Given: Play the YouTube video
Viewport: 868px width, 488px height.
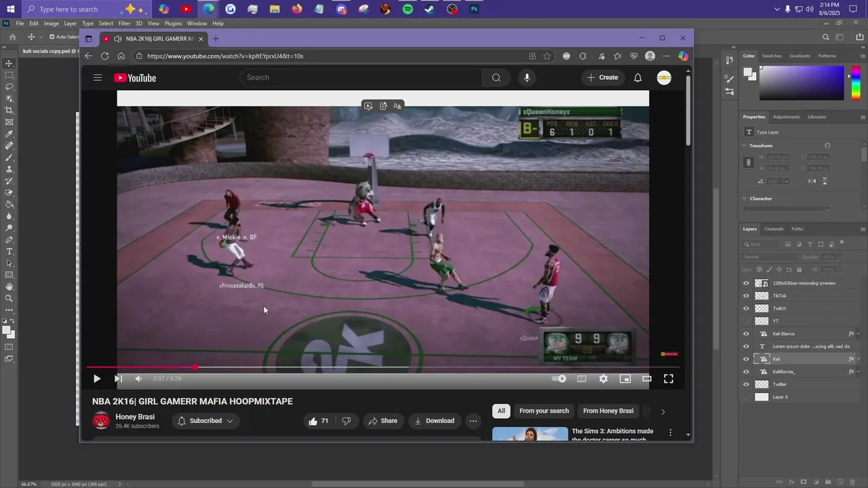Looking at the screenshot, I should 97,379.
